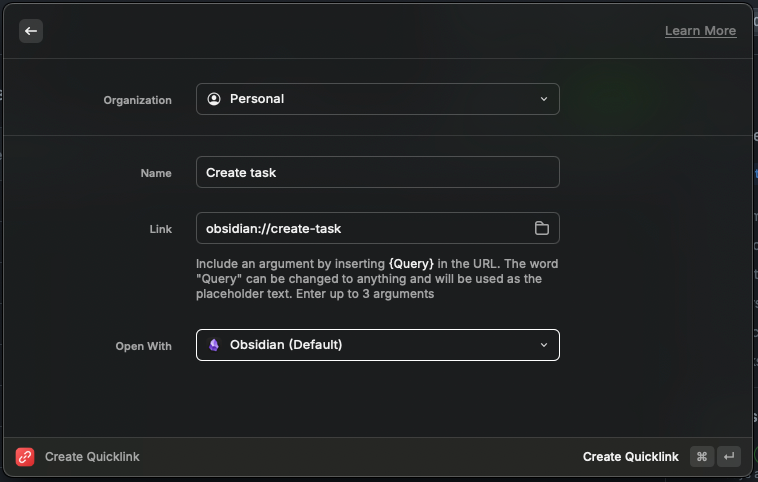Click the {Query} placeholder text in help
The image size is (758, 482).
pos(411,264)
